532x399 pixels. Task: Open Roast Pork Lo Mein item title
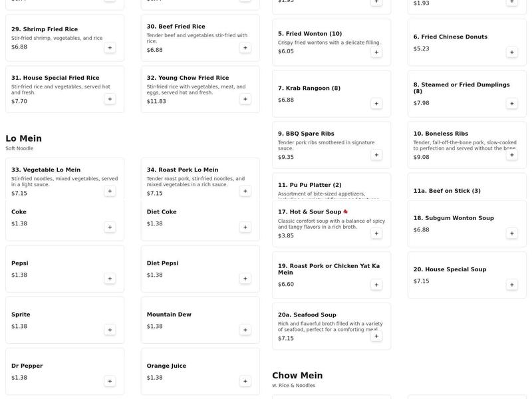pyautogui.click(x=182, y=170)
